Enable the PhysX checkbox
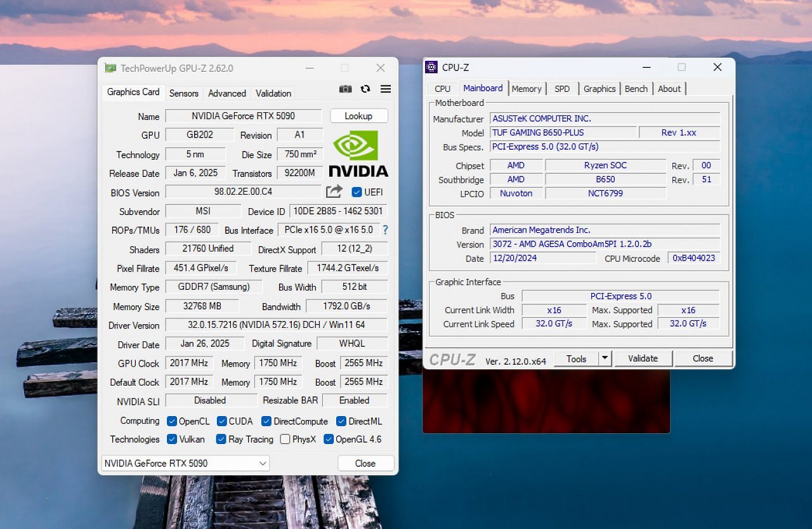The width and height of the screenshot is (812, 529). pos(285,439)
